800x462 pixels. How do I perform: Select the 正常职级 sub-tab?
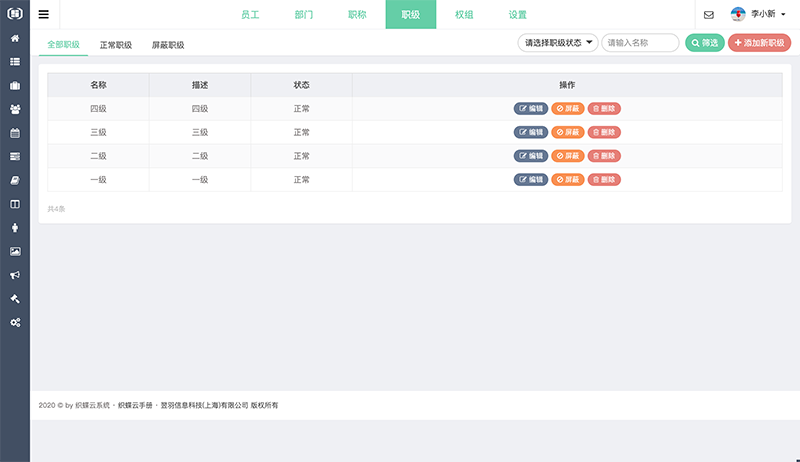point(116,45)
